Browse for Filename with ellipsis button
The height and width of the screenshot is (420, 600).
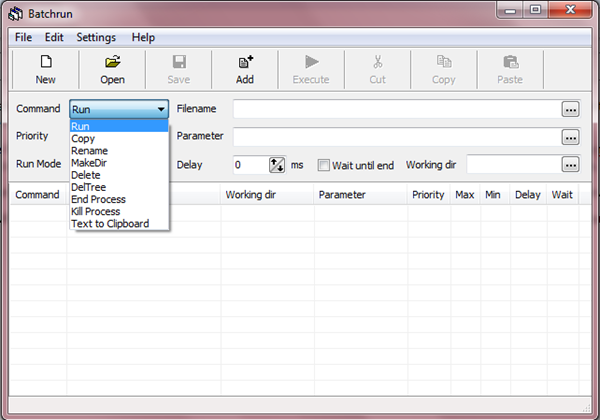click(x=571, y=110)
